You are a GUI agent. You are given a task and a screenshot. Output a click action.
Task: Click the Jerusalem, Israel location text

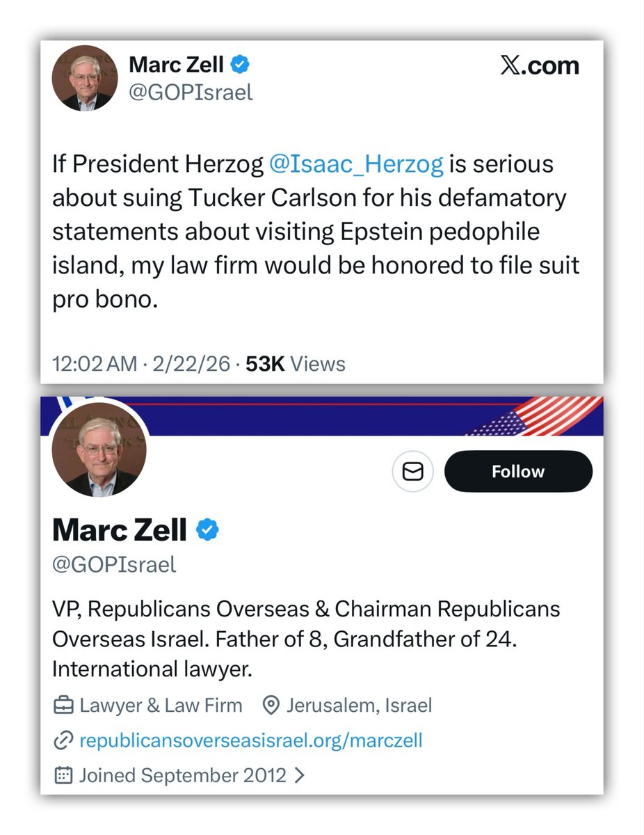click(359, 706)
